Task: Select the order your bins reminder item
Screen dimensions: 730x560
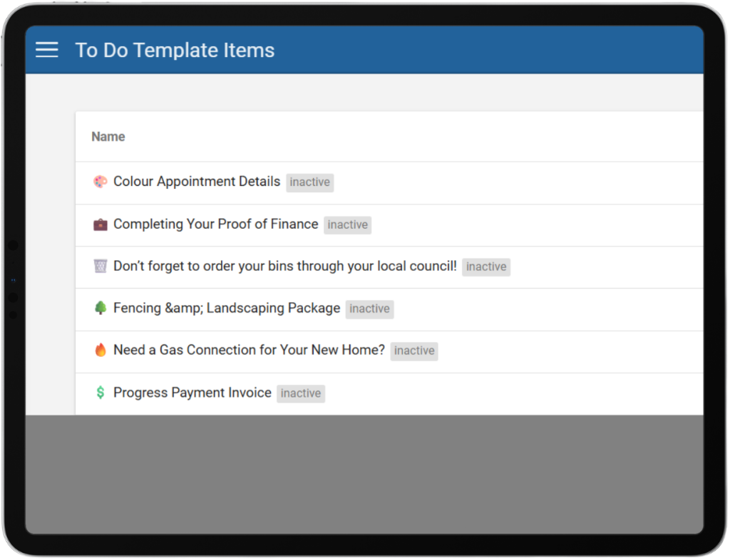Action: 284,266
